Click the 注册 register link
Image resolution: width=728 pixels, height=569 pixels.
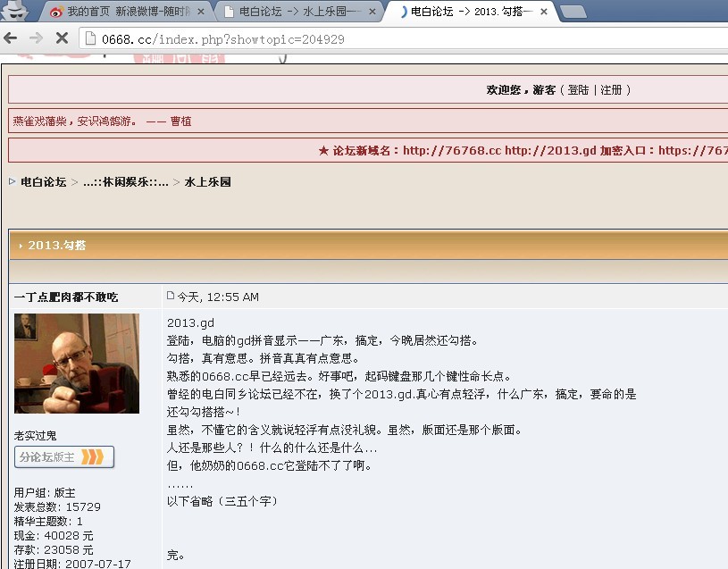612,90
